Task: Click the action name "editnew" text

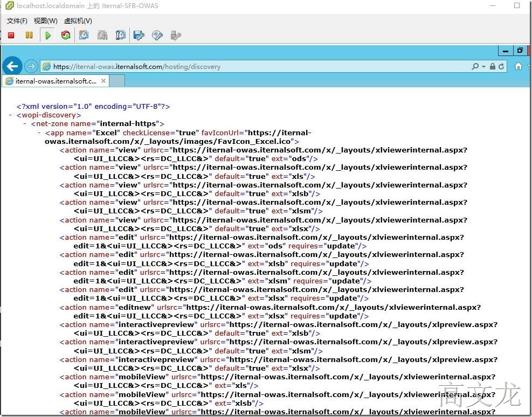Action: point(107,308)
